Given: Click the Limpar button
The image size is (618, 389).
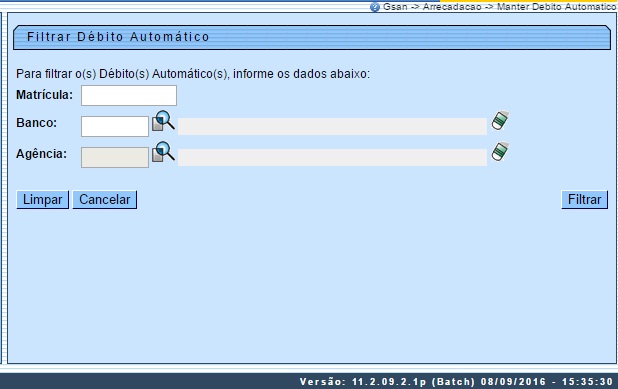Looking at the screenshot, I should [x=43, y=200].
